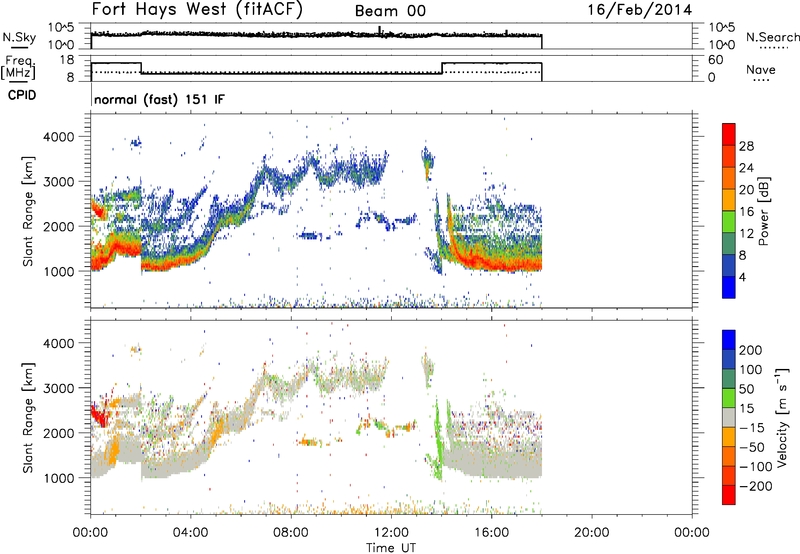Click "-200" on the Velocity color bar
The image size is (800, 554).
(756, 486)
